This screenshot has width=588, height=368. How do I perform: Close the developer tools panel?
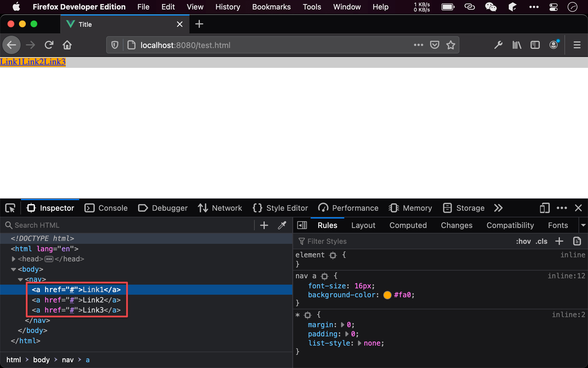578,208
